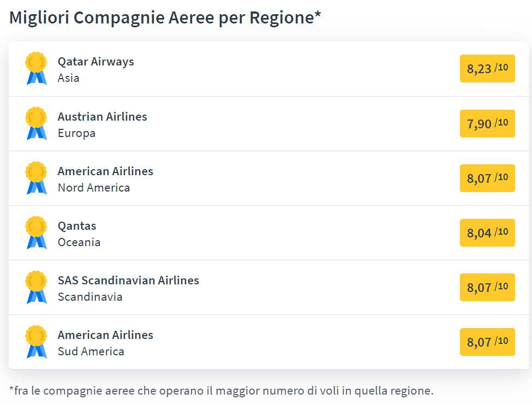
Task: Select the Qantas airline name
Action: [77, 226]
